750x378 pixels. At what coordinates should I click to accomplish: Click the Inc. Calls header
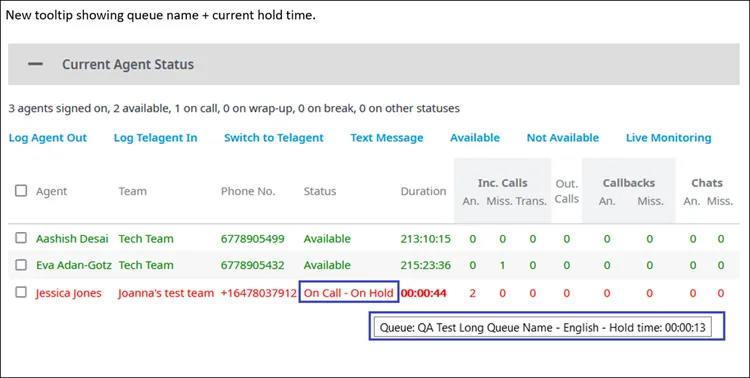coord(502,183)
